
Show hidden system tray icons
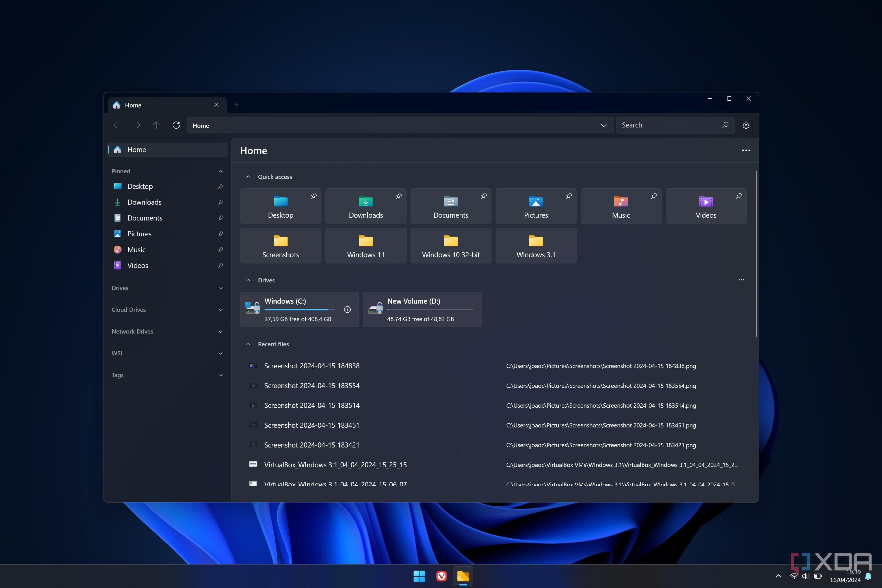click(x=779, y=576)
